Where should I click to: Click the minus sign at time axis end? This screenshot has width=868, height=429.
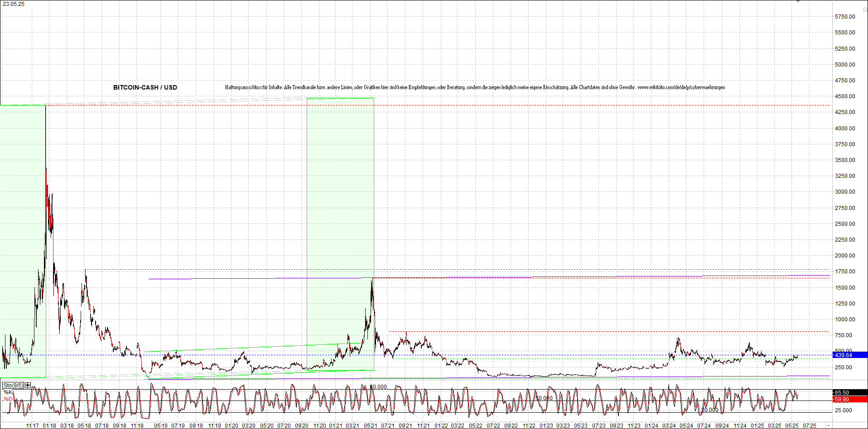(x=828, y=426)
